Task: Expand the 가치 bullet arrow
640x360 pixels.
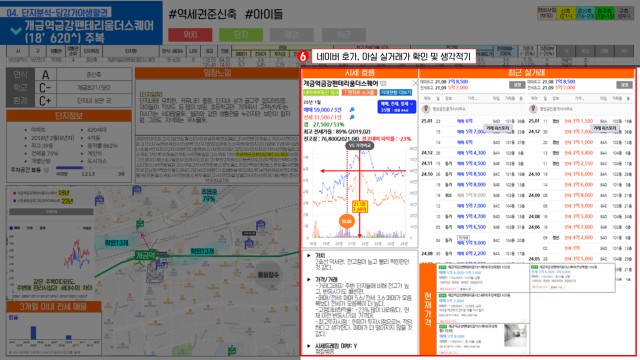Action: tap(309, 256)
